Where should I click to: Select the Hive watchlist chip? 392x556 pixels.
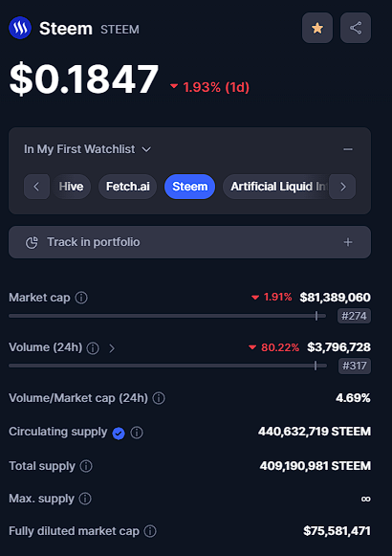pos(71,187)
